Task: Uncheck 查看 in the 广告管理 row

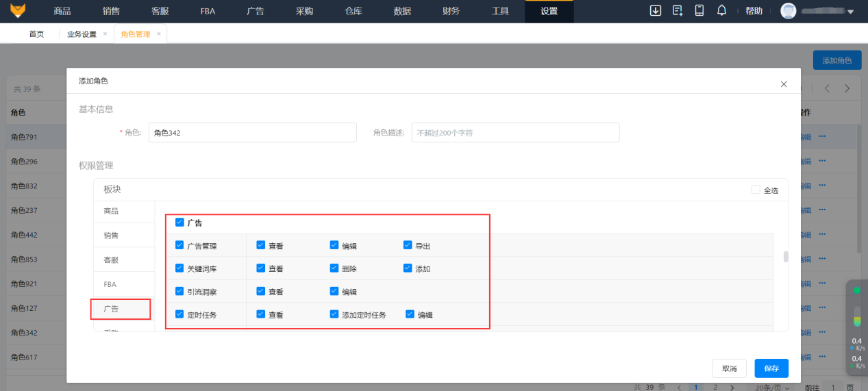Action: pyautogui.click(x=261, y=244)
